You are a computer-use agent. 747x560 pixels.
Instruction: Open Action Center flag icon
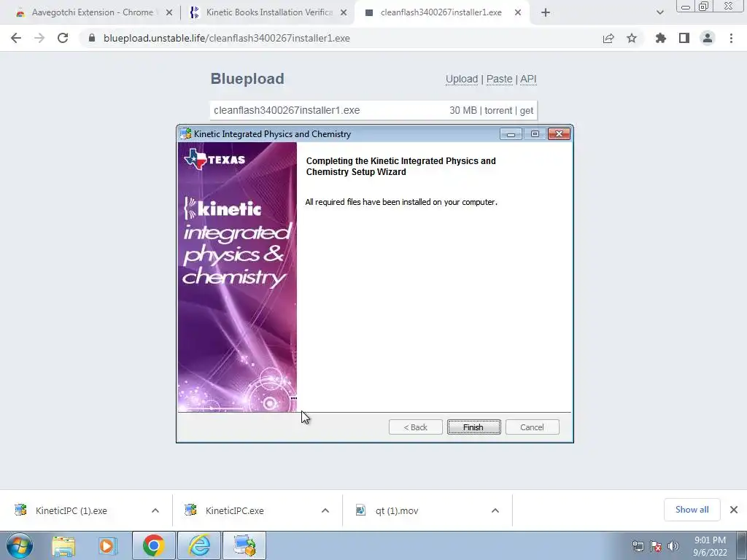[x=656, y=547]
